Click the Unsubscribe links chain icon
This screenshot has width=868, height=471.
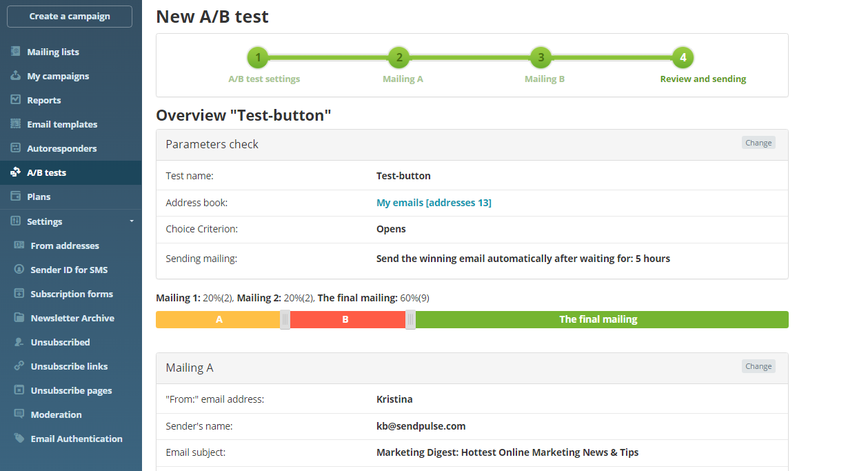[x=19, y=366]
